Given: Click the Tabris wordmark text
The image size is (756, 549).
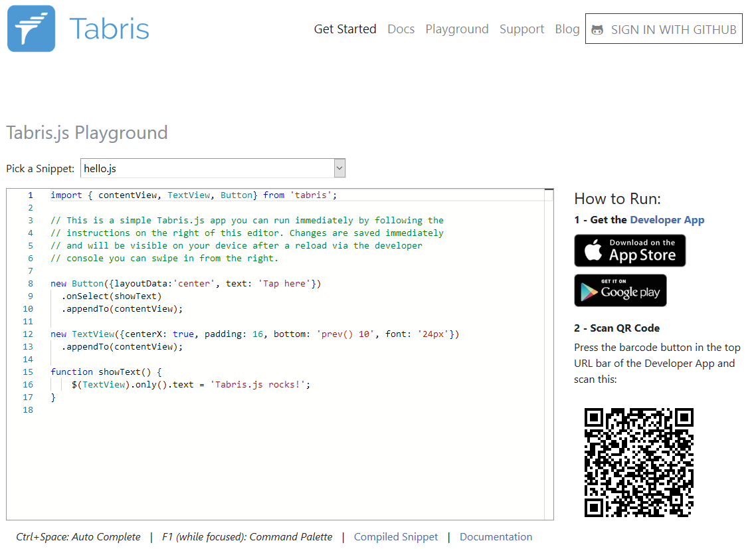Looking at the screenshot, I should [x=110, y=29].
